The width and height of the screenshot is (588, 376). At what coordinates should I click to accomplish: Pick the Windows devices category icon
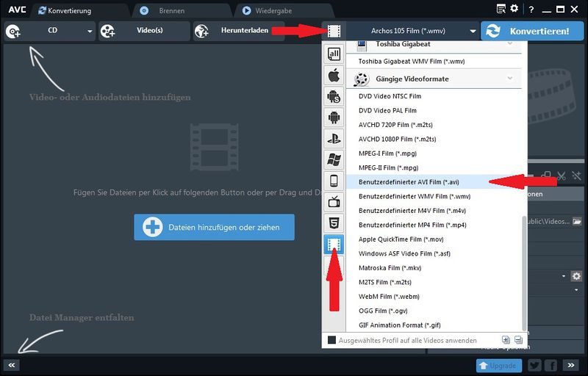pyautogui.click(x=334, y=159)
